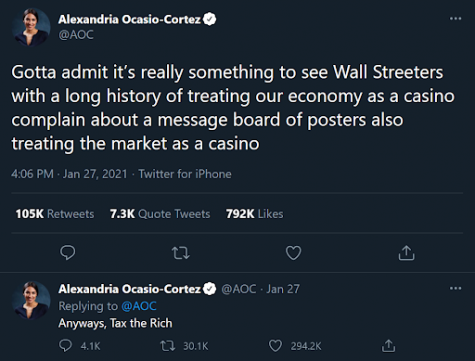Open the 4:06 PM Jan 27, 2021 timestamp
Image resolution: width=475 pixels, height=361 pixels.
69,174
